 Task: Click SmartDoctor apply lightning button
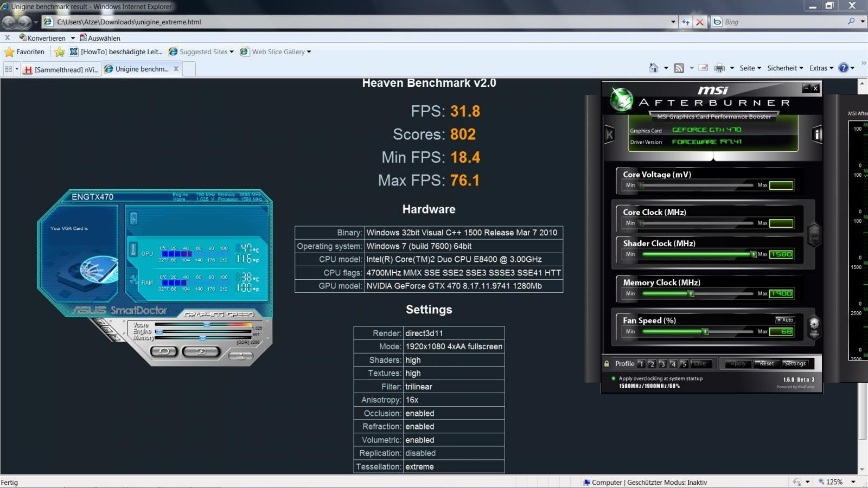coord(201,351)
